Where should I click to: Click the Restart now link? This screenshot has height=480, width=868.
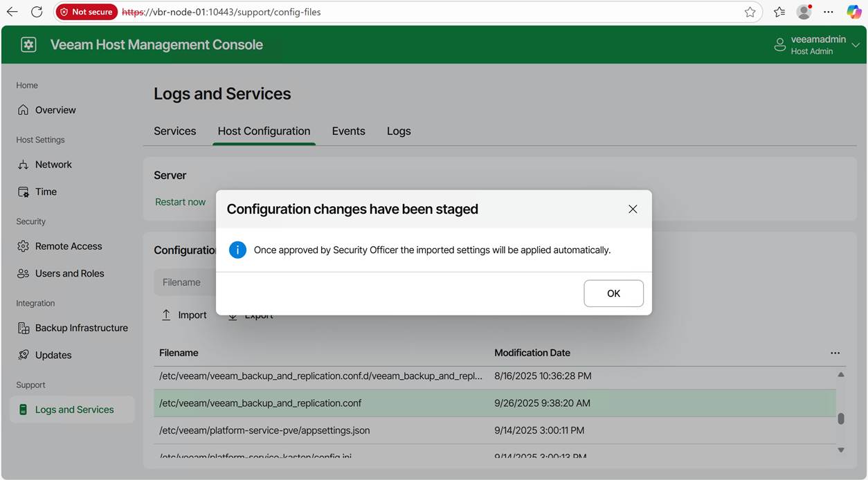pos(180,202)
